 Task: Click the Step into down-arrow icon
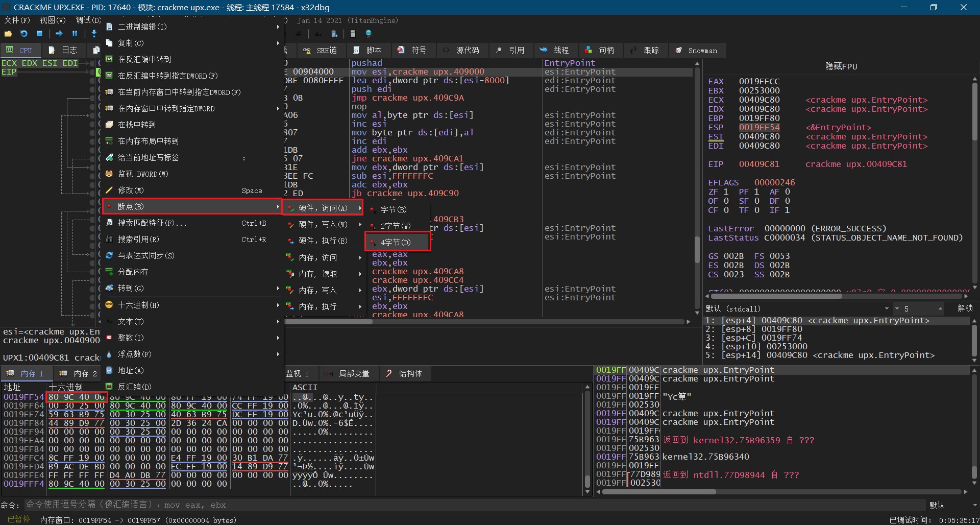(94, 34)
